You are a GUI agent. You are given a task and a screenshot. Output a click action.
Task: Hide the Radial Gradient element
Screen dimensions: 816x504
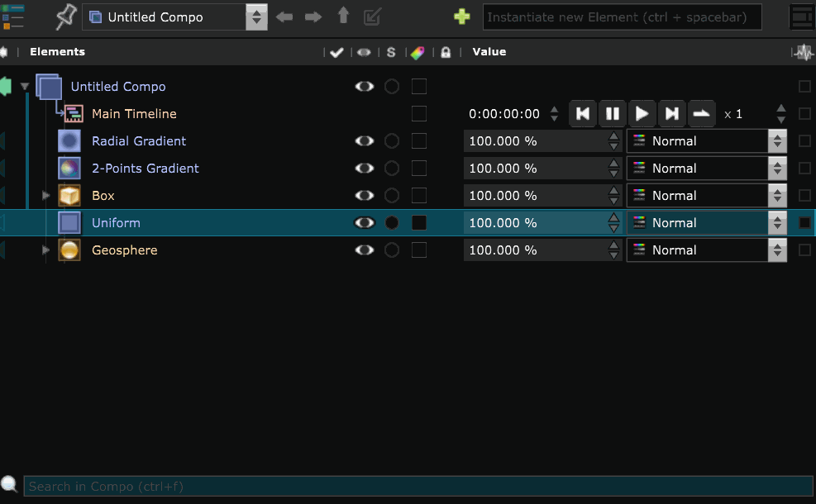click(x=364, y=141)
